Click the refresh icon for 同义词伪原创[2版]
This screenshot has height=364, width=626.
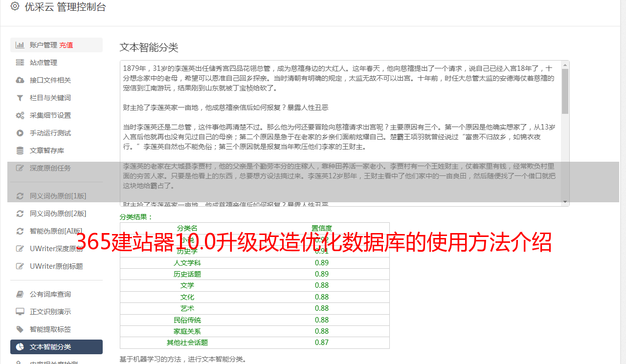tap(20, 214)
